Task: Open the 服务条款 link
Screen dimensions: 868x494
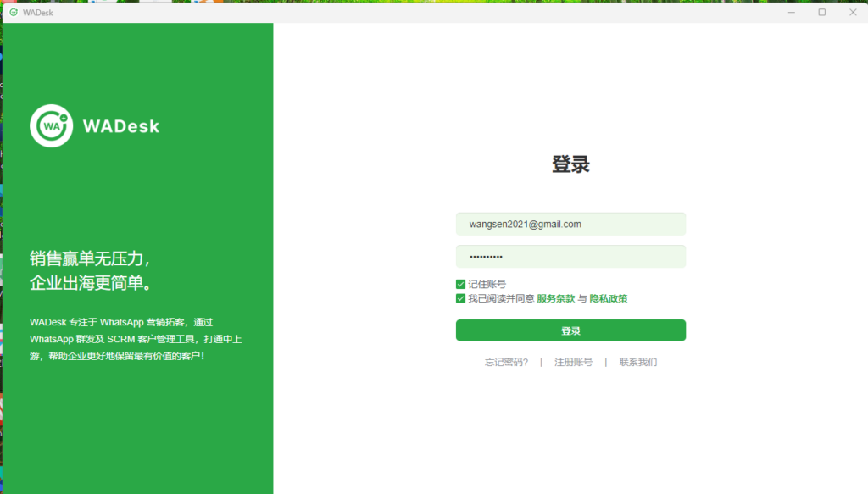Action: point(556,299)
